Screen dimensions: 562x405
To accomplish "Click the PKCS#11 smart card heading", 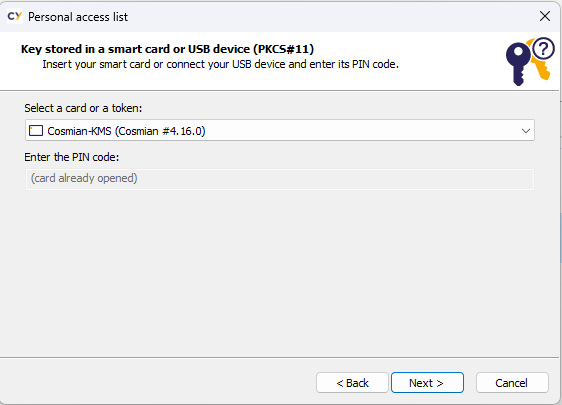I will click(167, 49).
